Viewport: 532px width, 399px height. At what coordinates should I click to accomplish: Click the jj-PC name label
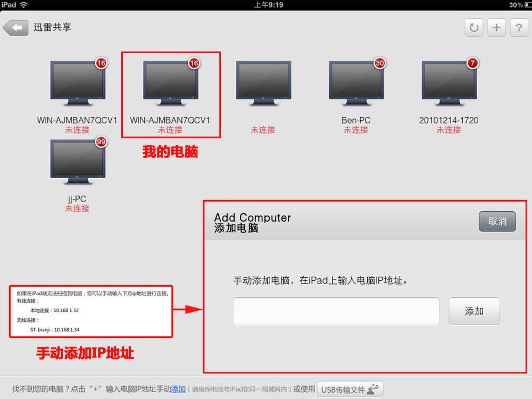77,199
